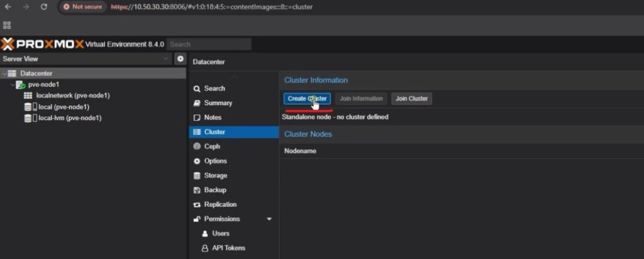Open the Replication menu item
Viewport: 644px width, 259px height.
coord(234,204)
